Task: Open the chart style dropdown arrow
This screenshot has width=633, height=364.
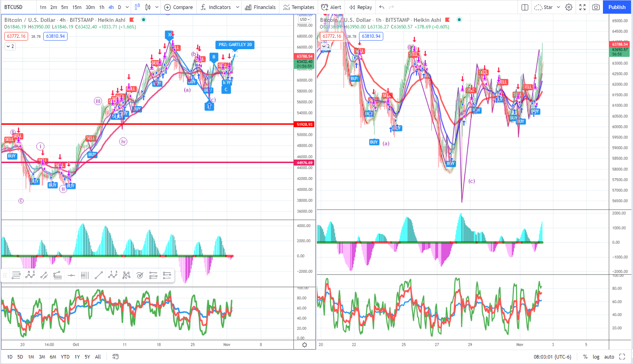Action: click(x=157, y=7)
